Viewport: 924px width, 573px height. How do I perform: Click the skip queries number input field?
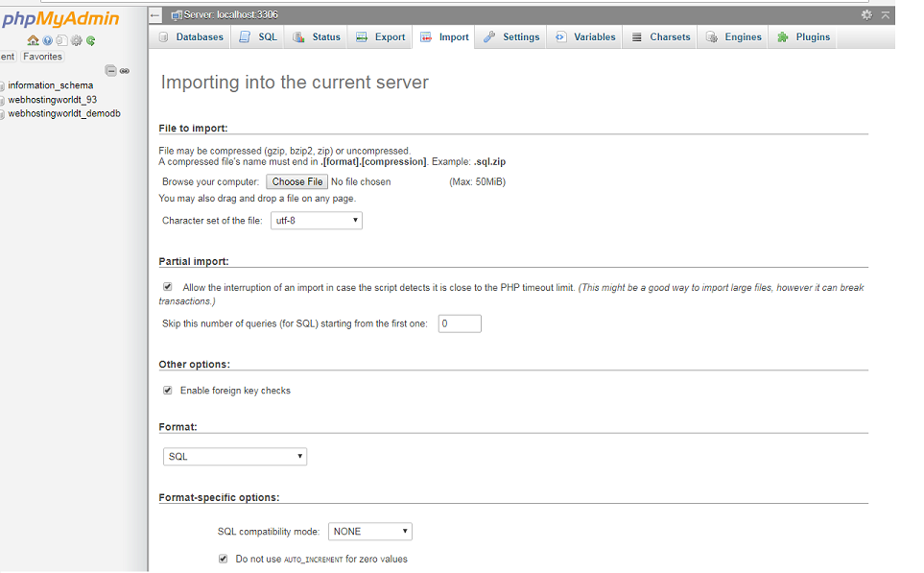pyautogui.click(x=459, y=323)
